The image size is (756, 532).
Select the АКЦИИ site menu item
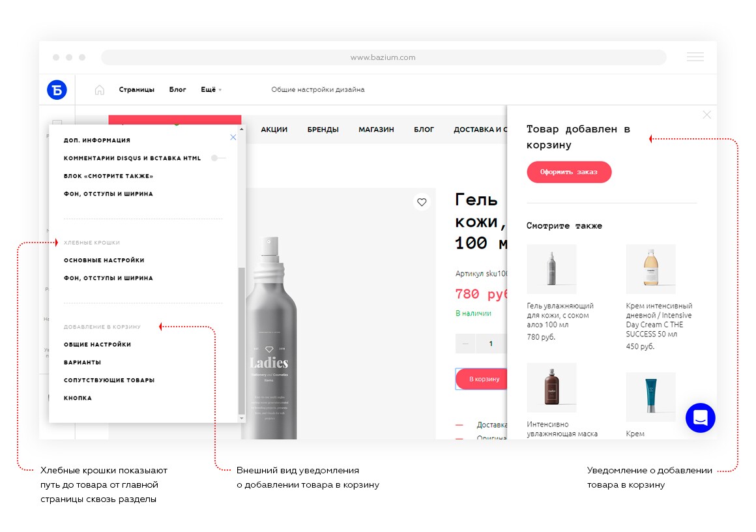point(274,129)
